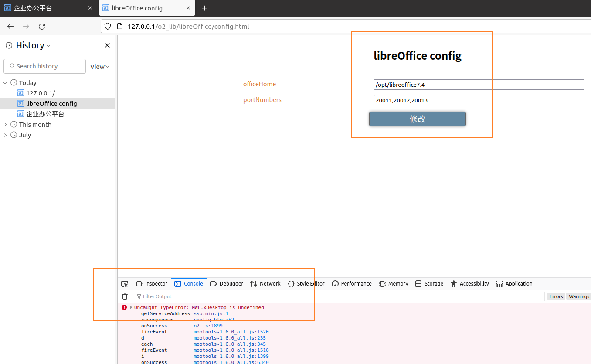Click the favicon of 企业办公平台 tab
The image size is (591, 364).
point(8,8)
